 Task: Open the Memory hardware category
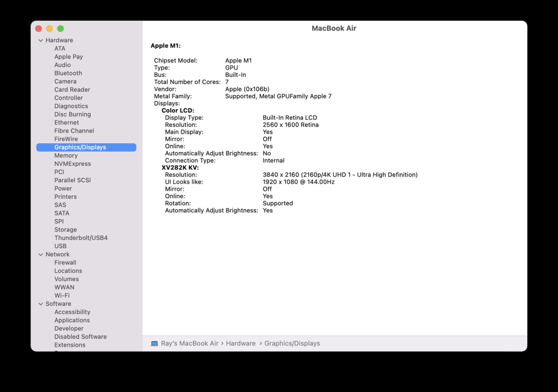[x=66, y=156]
